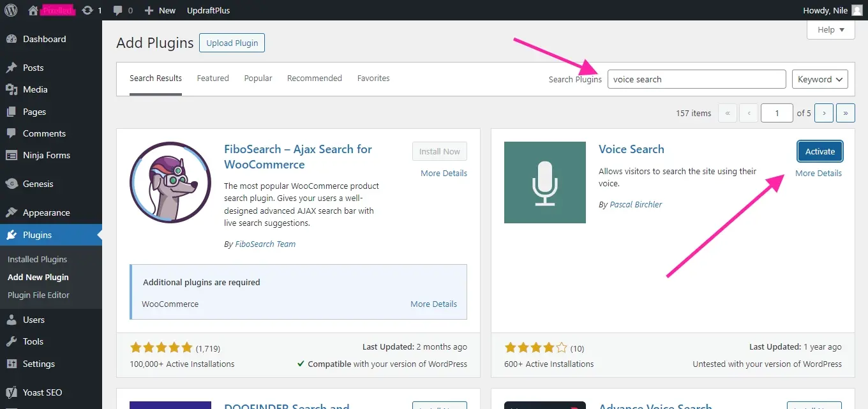Click the FiboSearch five-star rating

(x=161, y=348)
